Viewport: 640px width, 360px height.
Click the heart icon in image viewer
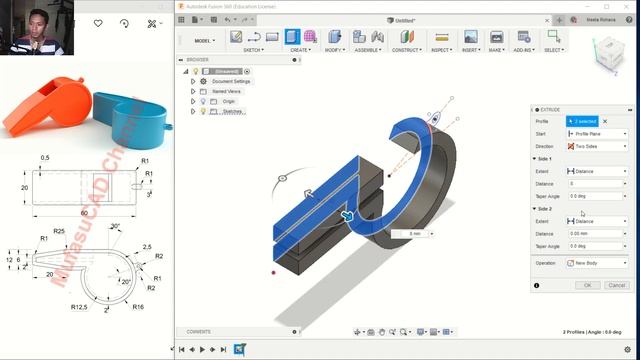[x=98, y=23]
